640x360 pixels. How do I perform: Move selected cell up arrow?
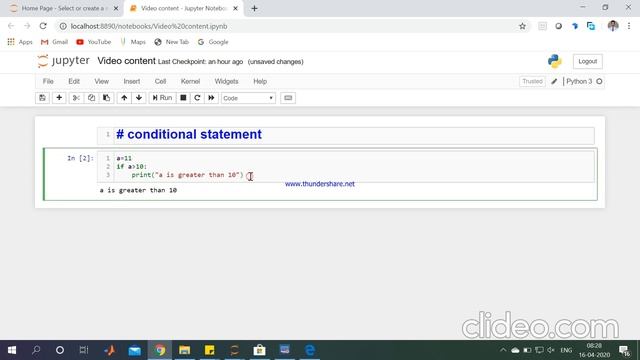tap(124, 98)
